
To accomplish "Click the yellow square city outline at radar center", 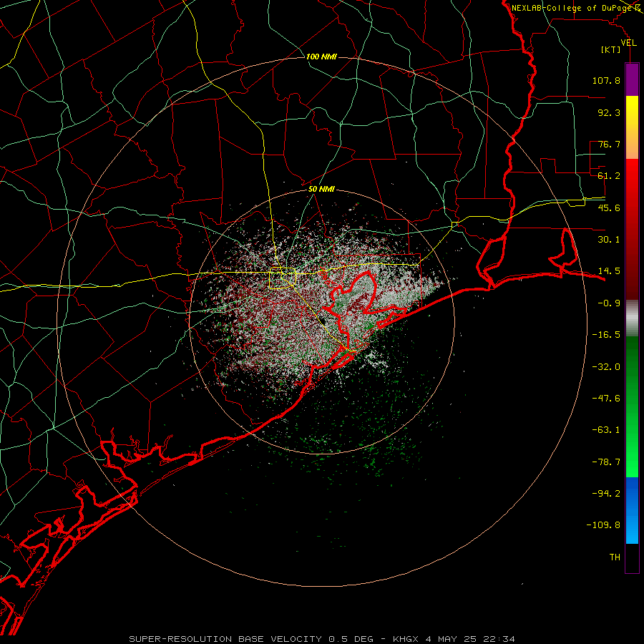I will coord(283,278).
